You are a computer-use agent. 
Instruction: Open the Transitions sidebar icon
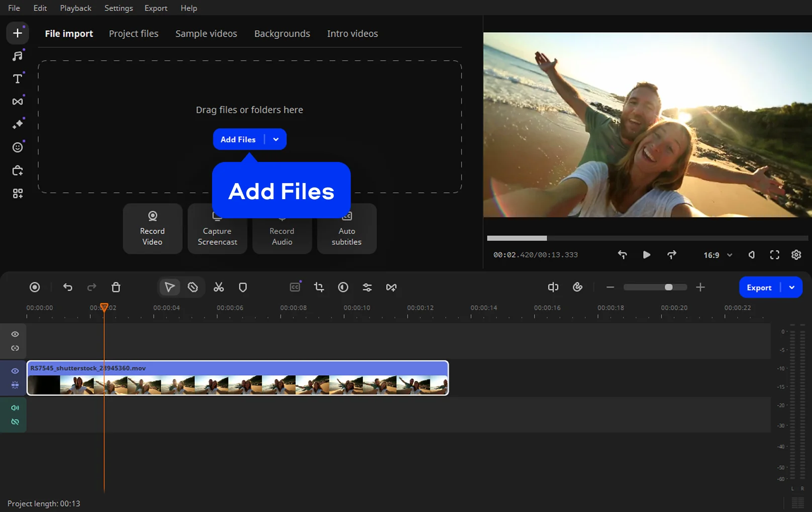(x=18, y=102)
